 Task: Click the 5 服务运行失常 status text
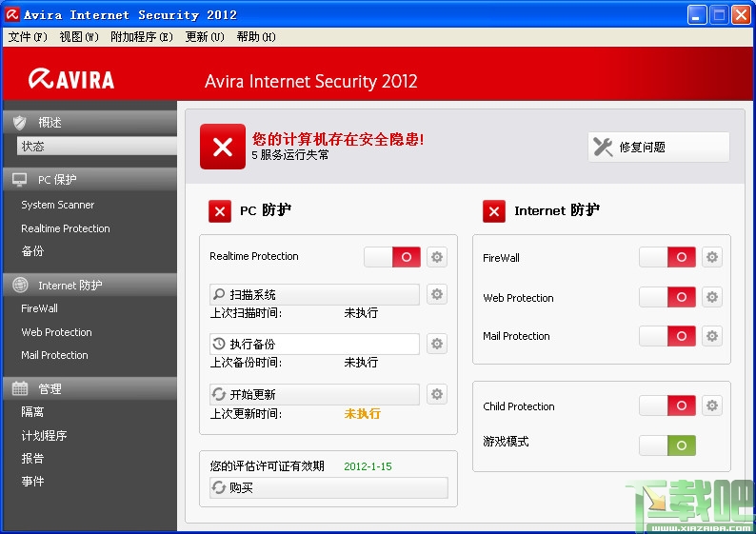tap(290, 155)
